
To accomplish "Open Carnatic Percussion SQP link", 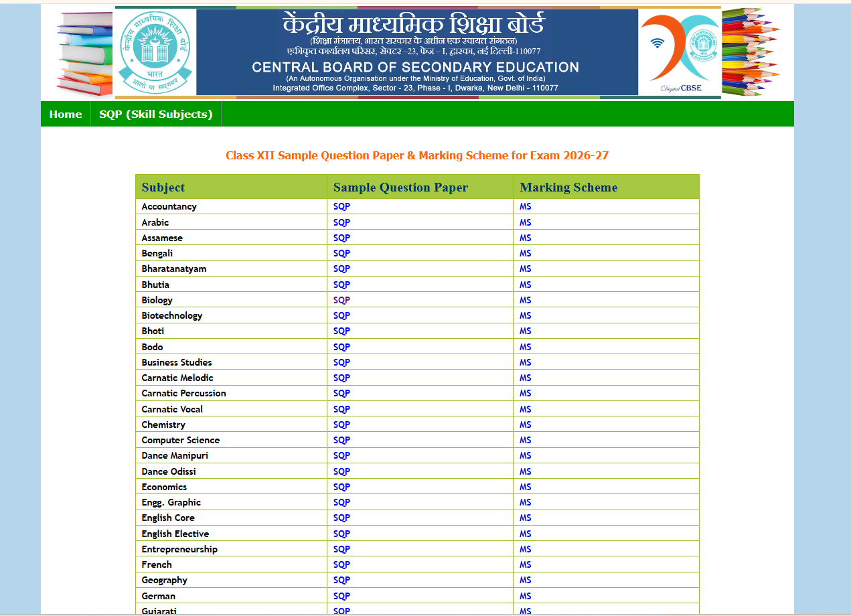I will coord(342,393).
